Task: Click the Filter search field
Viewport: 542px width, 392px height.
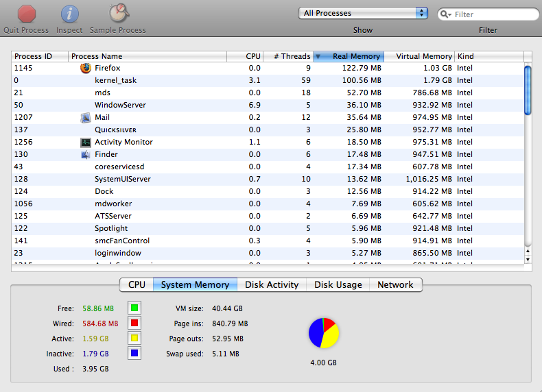Action: pos(488,14)
